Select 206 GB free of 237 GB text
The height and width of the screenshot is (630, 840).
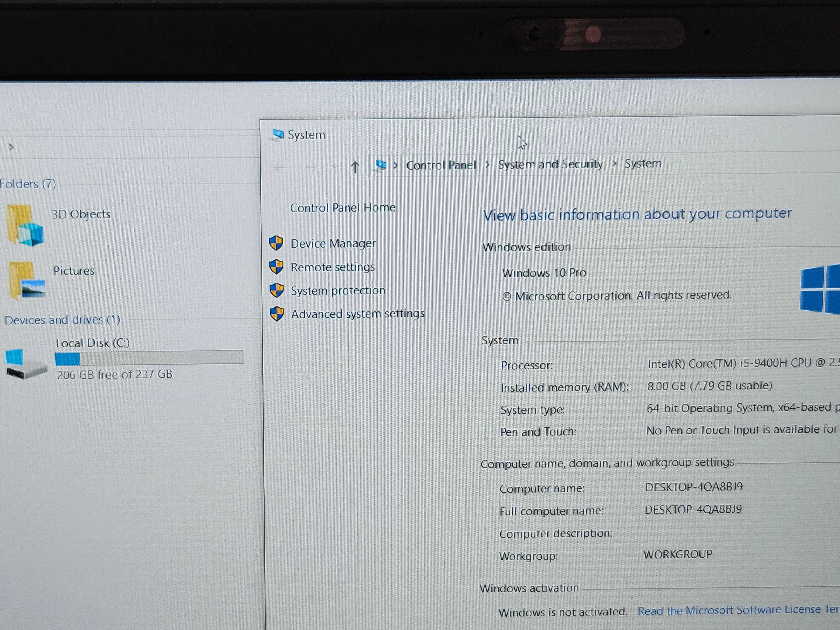(x=114, y=375)
